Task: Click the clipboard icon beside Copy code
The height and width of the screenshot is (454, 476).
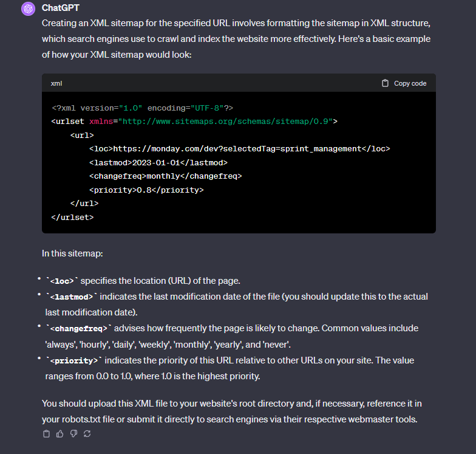Action: [x=385, y=83]
